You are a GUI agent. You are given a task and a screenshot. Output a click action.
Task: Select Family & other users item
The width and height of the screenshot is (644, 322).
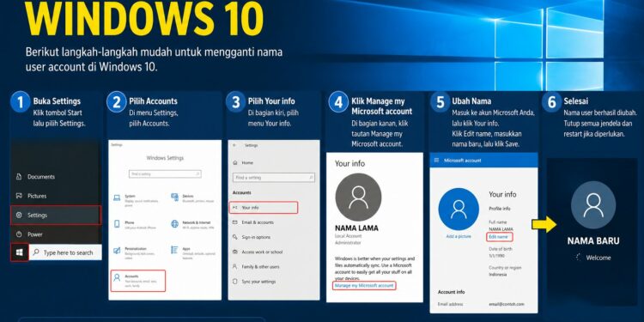[256, 267]
